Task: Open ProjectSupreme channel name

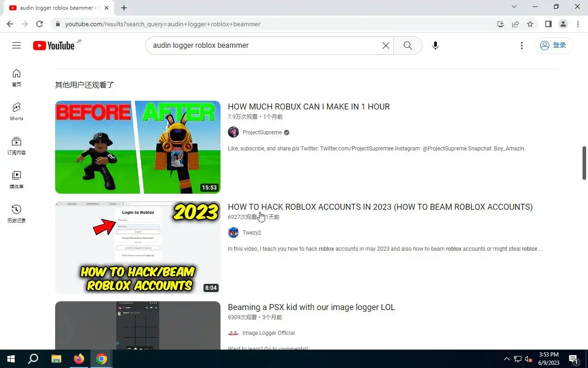Action: click(x=262, y=132)
